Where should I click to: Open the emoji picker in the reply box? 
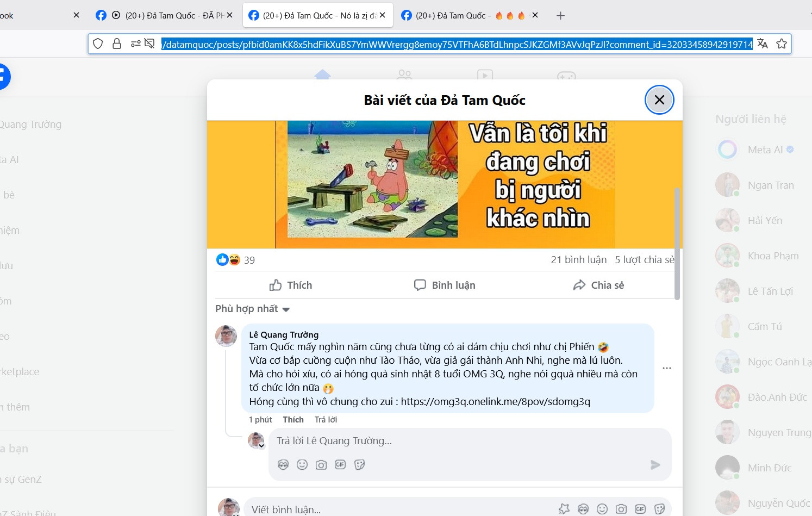(302, 465)
